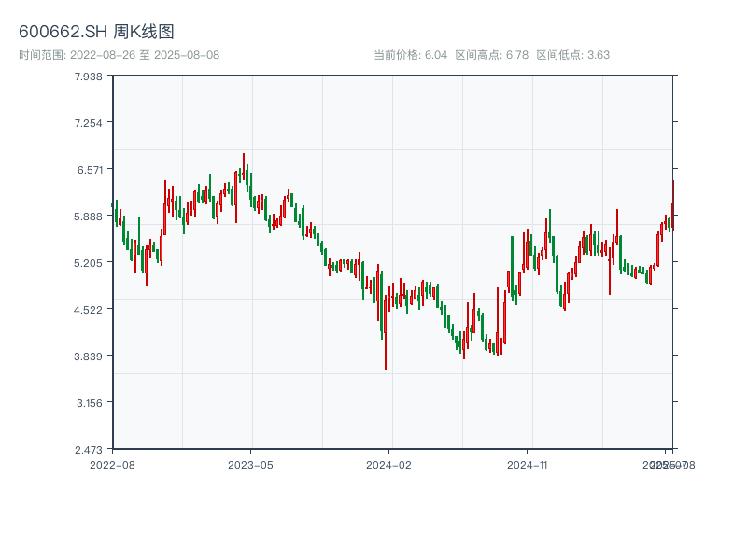
Task: Click the 区间高点 6.78 label
Action: [491, 55]
